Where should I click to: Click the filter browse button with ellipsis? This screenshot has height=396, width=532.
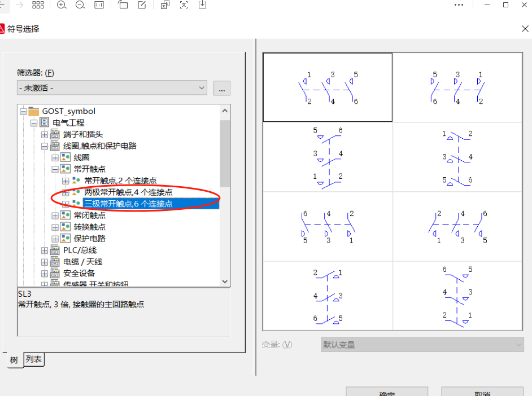(222, 88)
